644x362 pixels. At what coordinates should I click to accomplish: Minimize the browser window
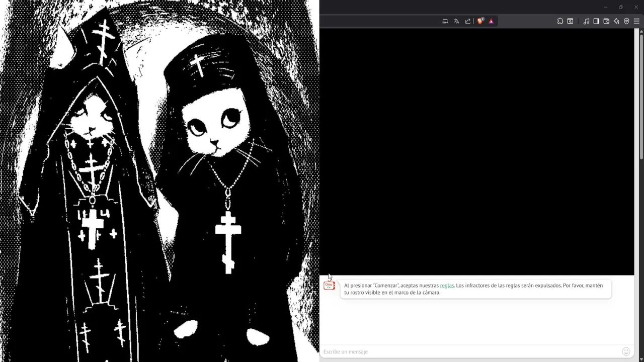click(605, 7)
